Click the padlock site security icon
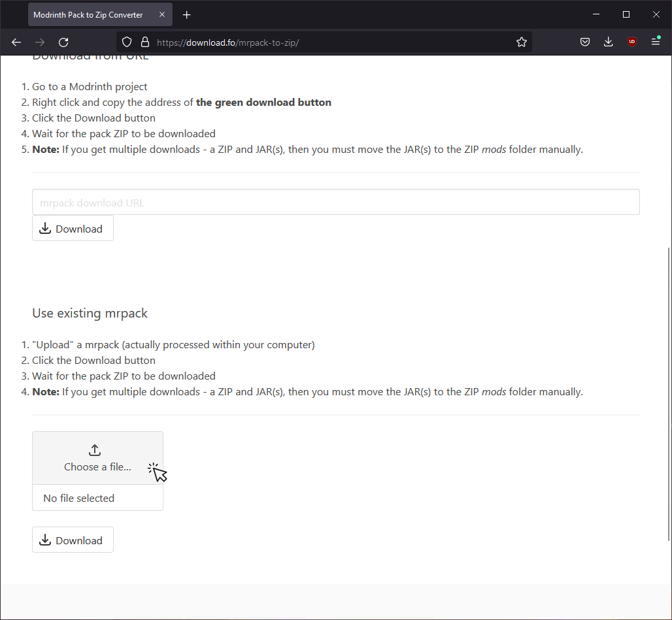Screen dimensions: 672x620 tap(145, 42)
